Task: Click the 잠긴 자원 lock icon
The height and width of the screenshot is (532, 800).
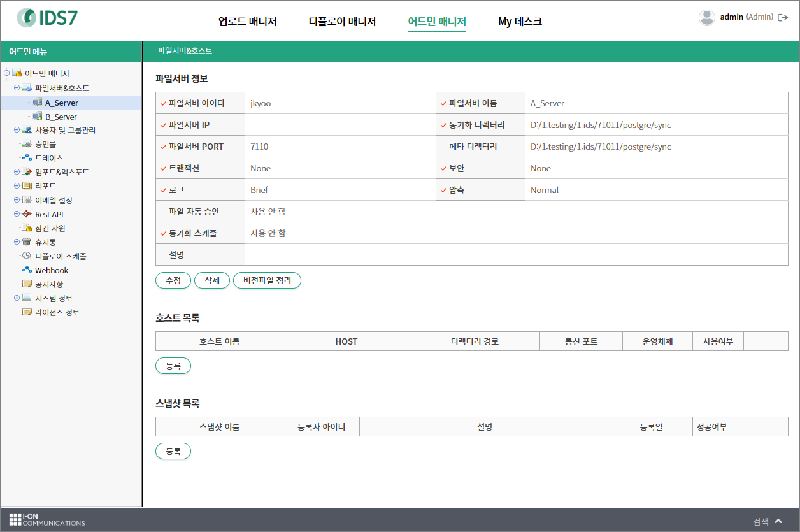Action: (x=27, y=228)
